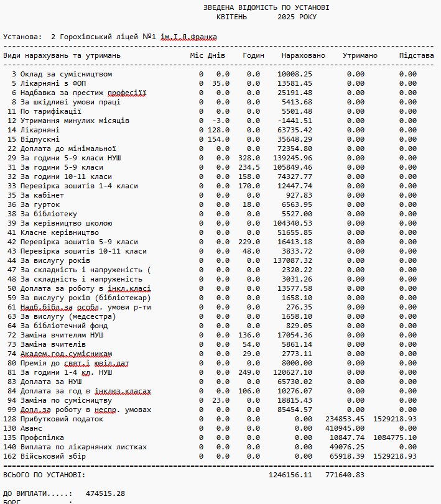Click the total accrued amount 1246156.11
This screenshot has width=441, height=504.
[x=290, y=475]
